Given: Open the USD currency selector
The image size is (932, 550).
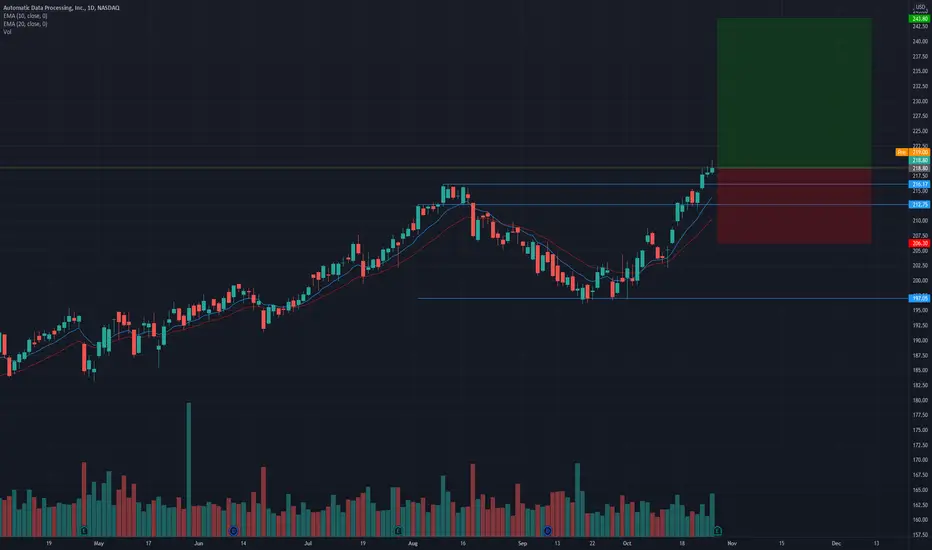Looking at the screenshot, I should [921, 7].
